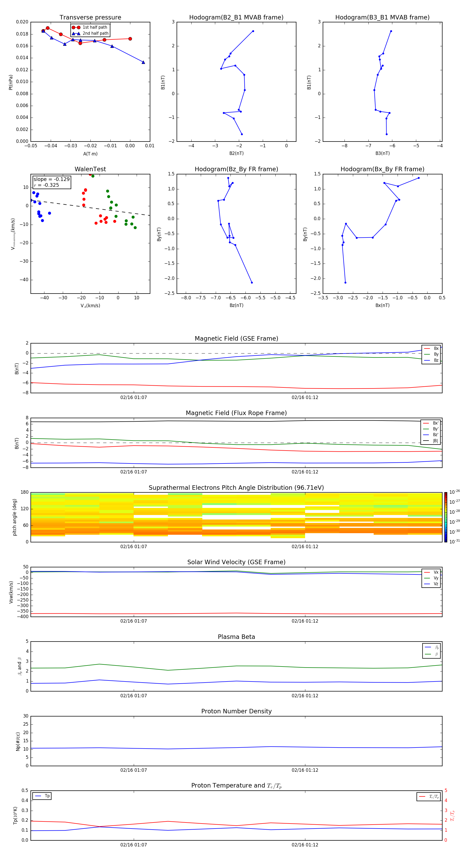This screenshot has height=868, width=473.
Task: Click the 'Vx' entry in velocity legend
Action: tap(431, 572)
